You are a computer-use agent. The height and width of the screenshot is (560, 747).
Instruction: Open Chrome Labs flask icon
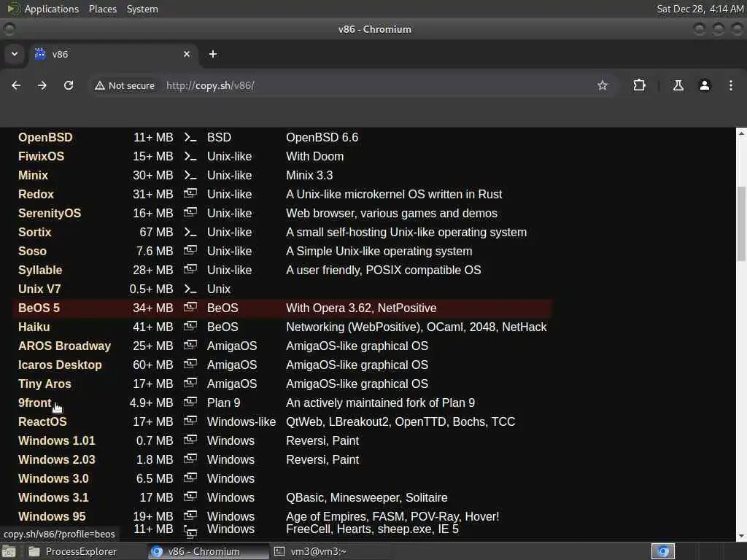click(x=678, y=85)
